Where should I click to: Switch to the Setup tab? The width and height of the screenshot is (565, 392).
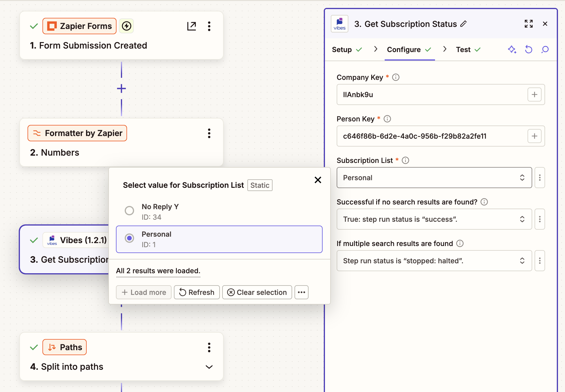(x=347, y=49)
